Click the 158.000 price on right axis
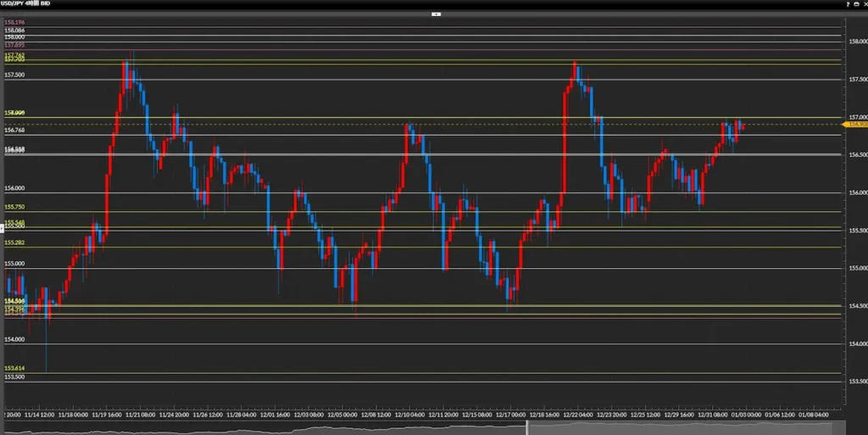 click(x=856, y=41)
